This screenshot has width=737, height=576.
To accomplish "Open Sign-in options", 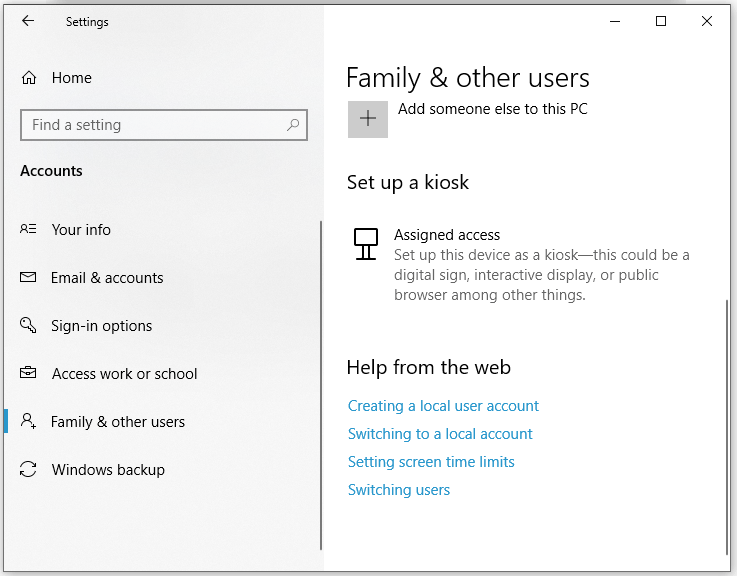I will (x=102, y=325).
